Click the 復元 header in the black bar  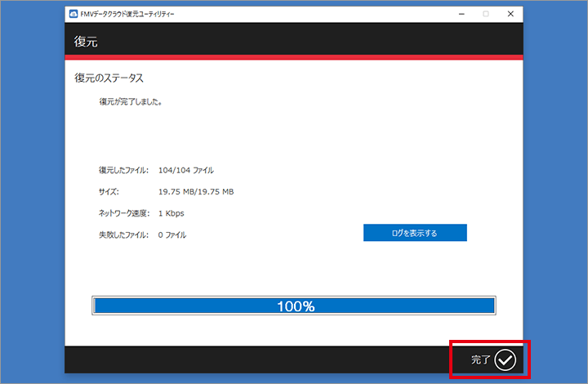click(87, 41)
